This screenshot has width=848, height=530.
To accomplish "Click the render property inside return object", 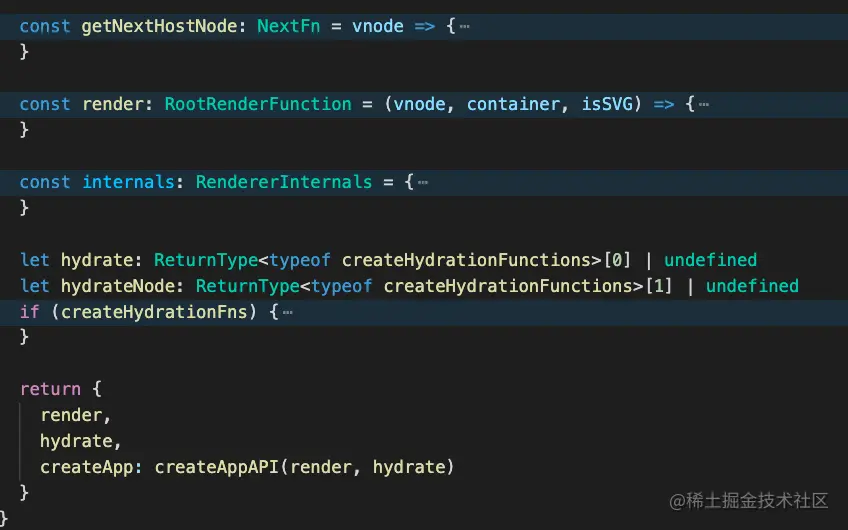I will [x=71, y=415].
